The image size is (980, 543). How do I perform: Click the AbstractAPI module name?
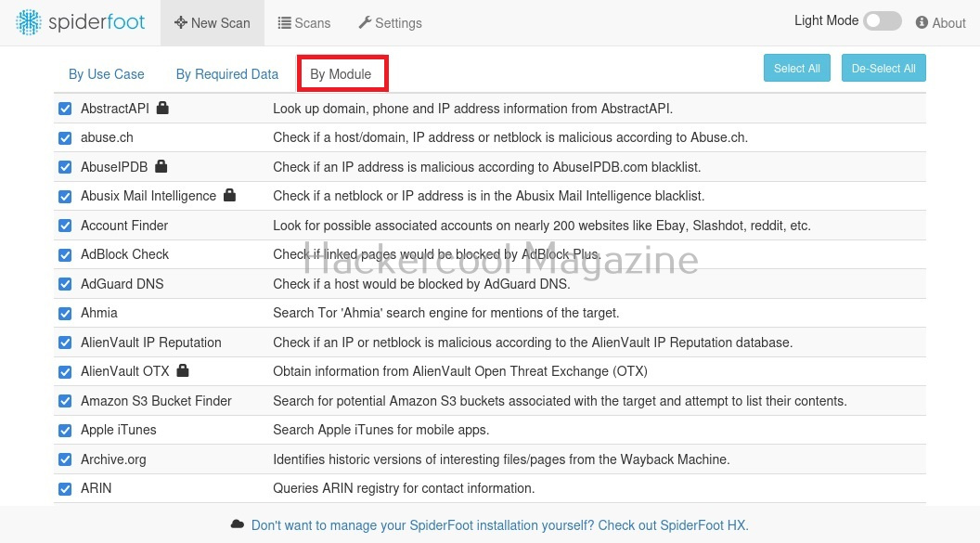[115, 108]
